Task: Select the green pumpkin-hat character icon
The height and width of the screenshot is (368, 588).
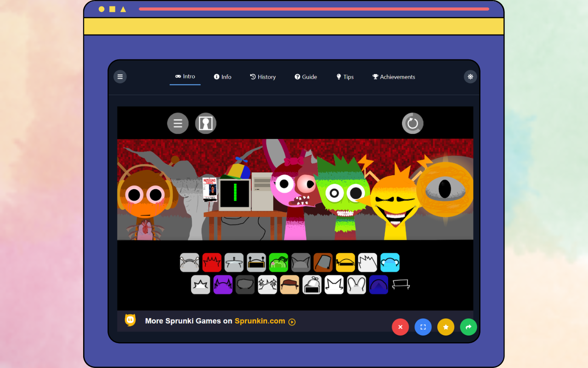Action: click(x=278, y=263)
